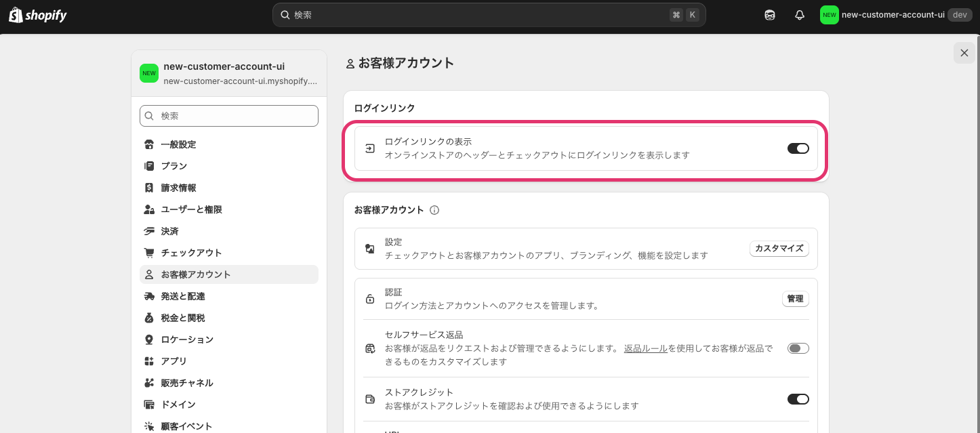Toggle ログインリンクの表示 switch off

(x=798, y=148)
